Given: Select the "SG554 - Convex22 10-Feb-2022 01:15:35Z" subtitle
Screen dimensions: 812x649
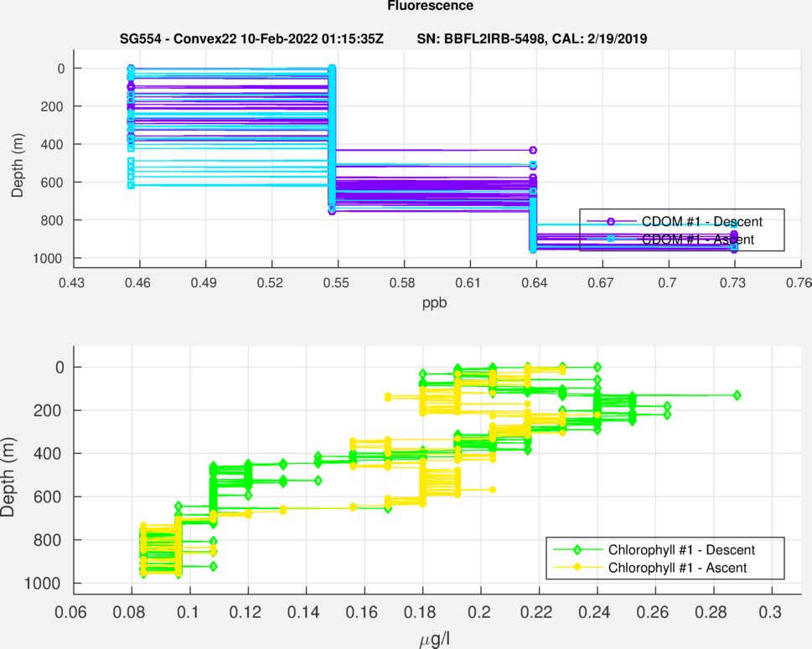Looking at the screenshot, I should [x=251, y=39].
